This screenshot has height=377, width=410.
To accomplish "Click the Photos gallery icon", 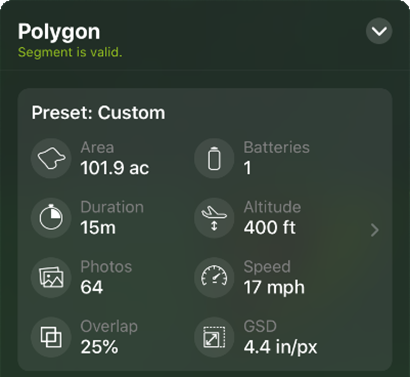I will (51, 277).
